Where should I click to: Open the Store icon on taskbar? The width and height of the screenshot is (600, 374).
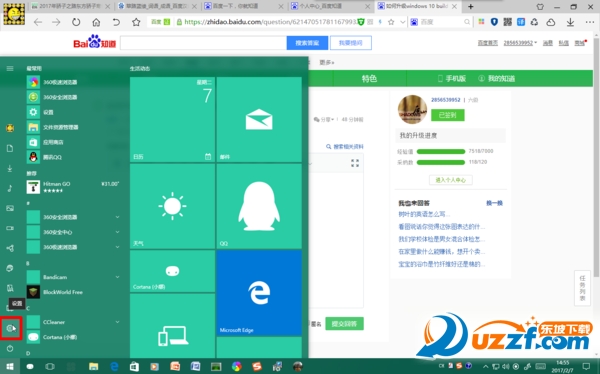(x=134, y=366)
